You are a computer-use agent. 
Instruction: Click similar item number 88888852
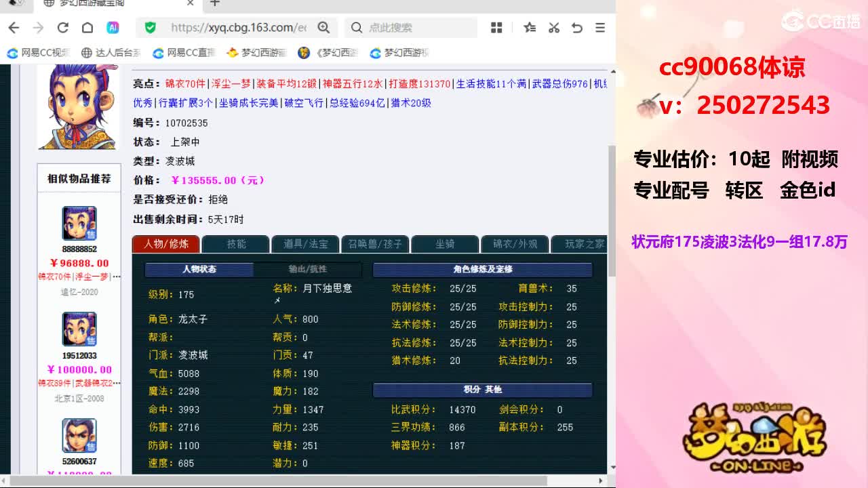click(79, 249)
